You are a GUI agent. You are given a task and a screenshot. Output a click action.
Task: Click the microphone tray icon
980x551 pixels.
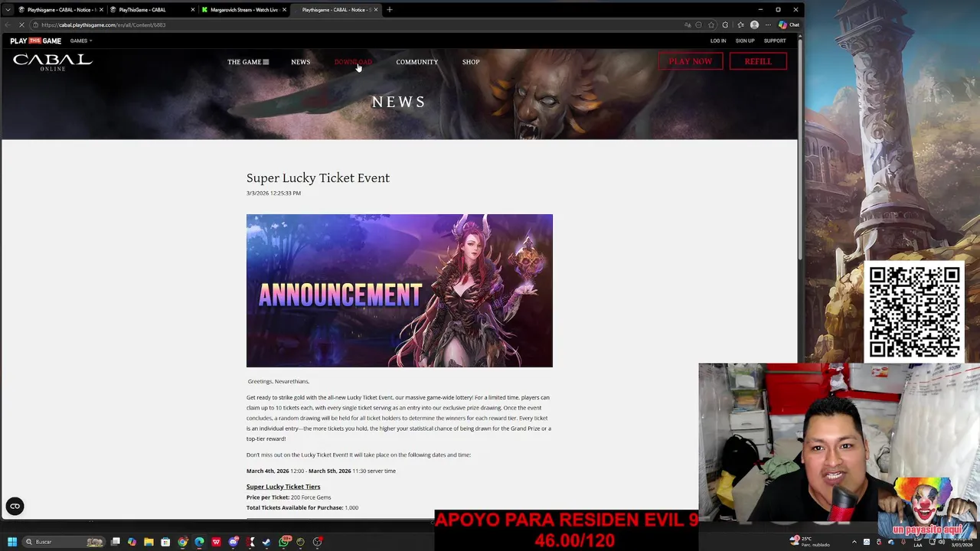(903, 542)
